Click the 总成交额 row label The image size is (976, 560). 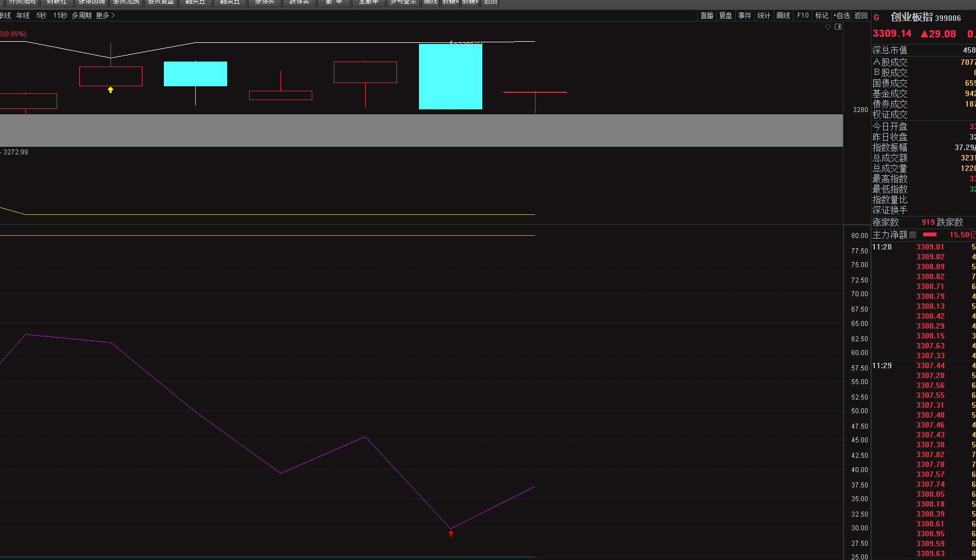890,158
